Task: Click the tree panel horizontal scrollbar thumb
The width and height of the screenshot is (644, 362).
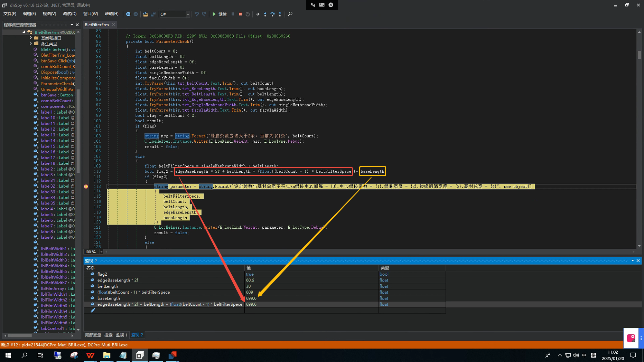Action: pyautogui.click(x=20, y=335)
